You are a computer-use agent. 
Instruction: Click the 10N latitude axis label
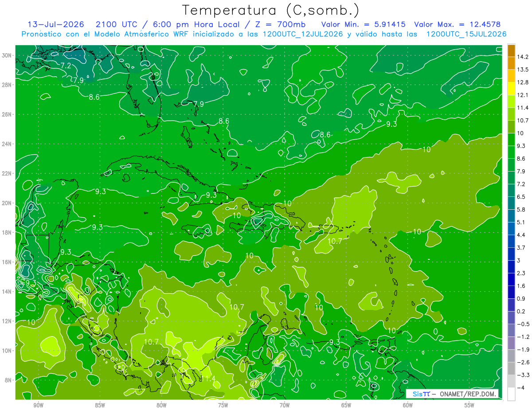click(x=7, y=351)
